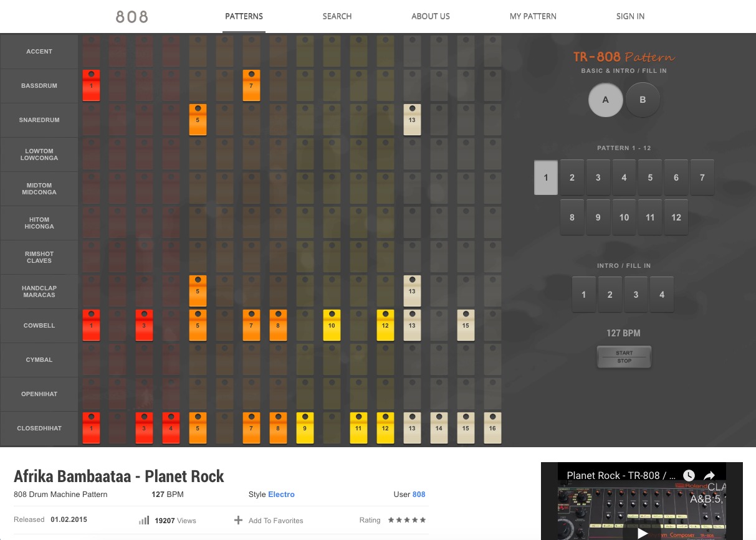Image resolution: width=756 pixels, height=540 pixels.
Task: Select variation A for the pattern
Action: click(x=606, y=100)
